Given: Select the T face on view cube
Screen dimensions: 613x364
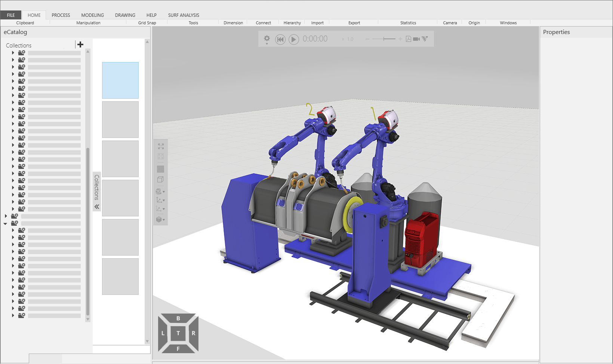Looking at the screenshot, I should pyautogui.click(x=178, y=333).
